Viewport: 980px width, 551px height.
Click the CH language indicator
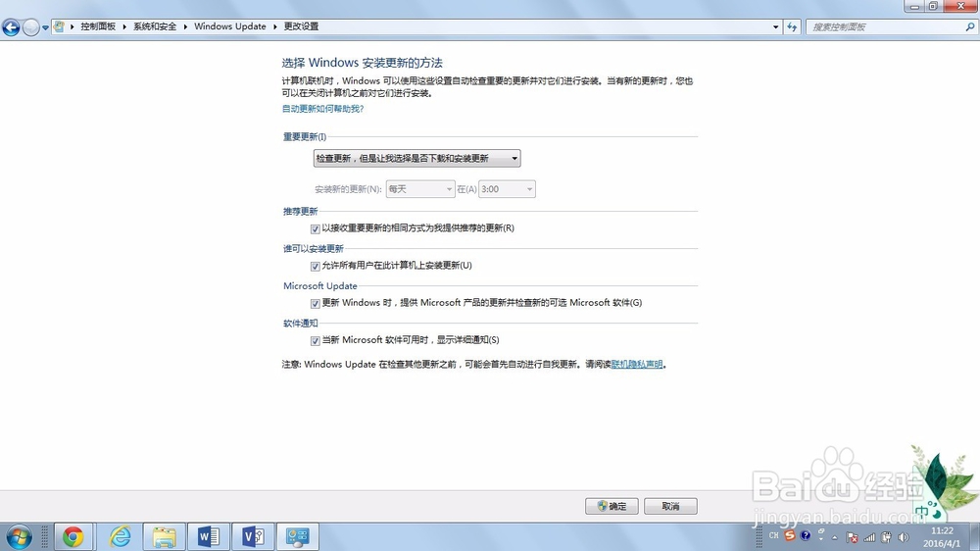point(774,536)
